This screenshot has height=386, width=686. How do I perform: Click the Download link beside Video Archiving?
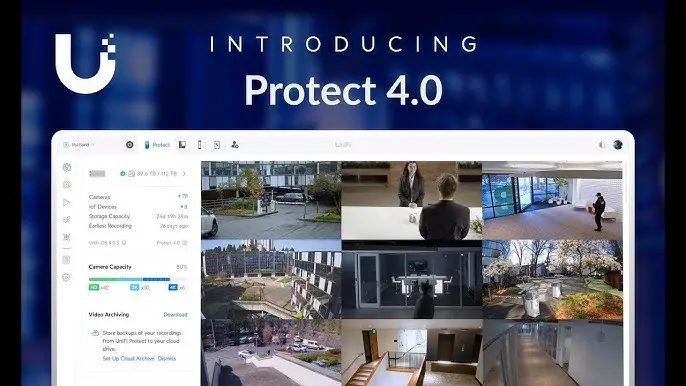(x=175, y=315)
